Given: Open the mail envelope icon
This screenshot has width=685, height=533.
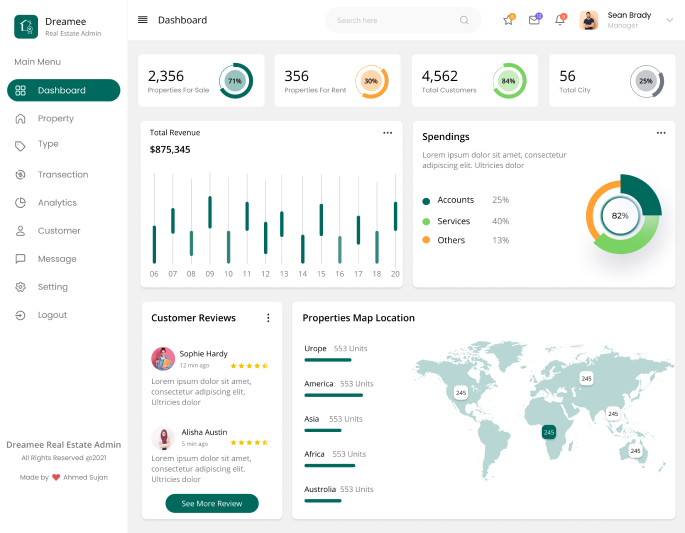Looking at the screenshot, I should pyautogui.click(x=534, y=20).
